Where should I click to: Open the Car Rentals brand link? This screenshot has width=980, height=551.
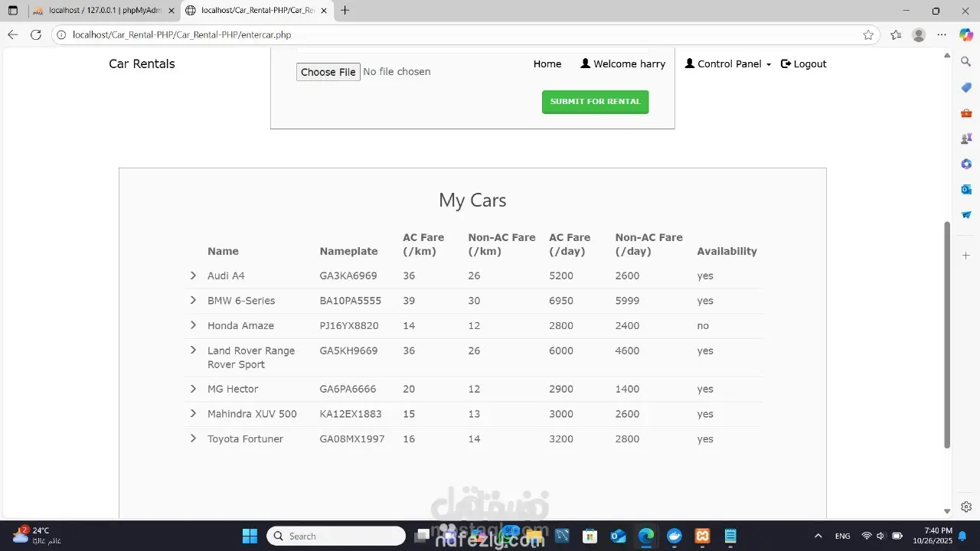[x=142, y=64]
